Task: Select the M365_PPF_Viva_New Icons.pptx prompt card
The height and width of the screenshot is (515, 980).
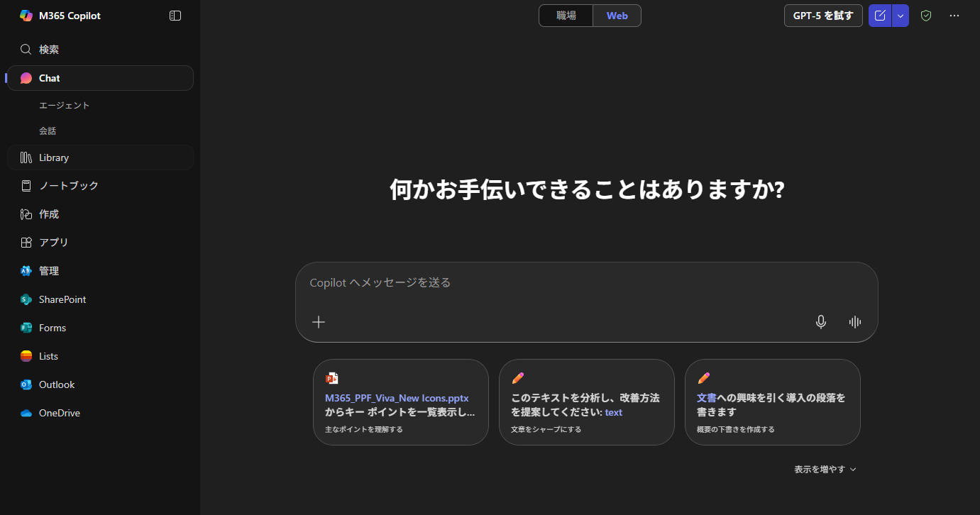Action: point(401,402)
